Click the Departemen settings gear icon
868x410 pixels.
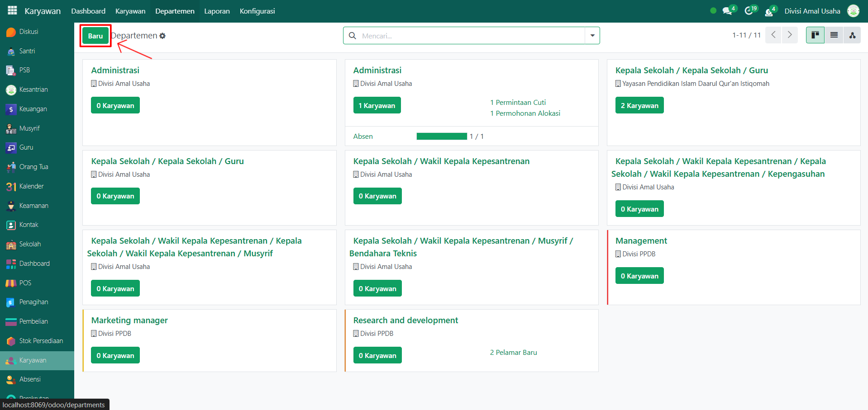[162, 36]
